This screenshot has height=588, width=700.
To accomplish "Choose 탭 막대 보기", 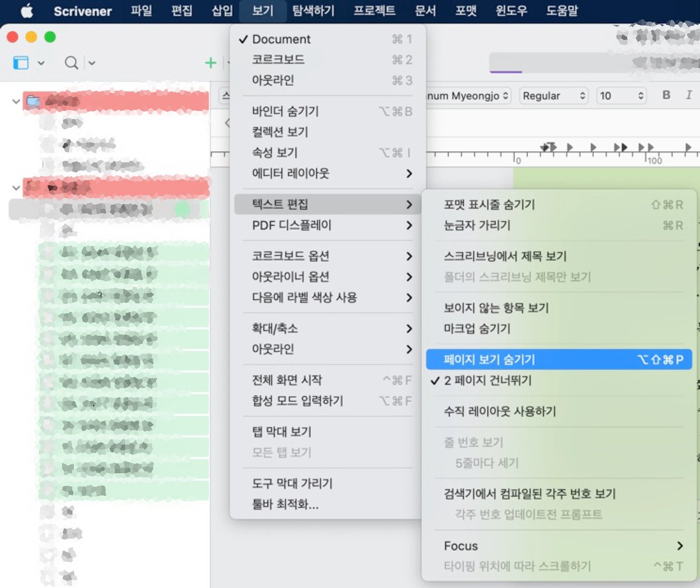I will pos(328,432).
